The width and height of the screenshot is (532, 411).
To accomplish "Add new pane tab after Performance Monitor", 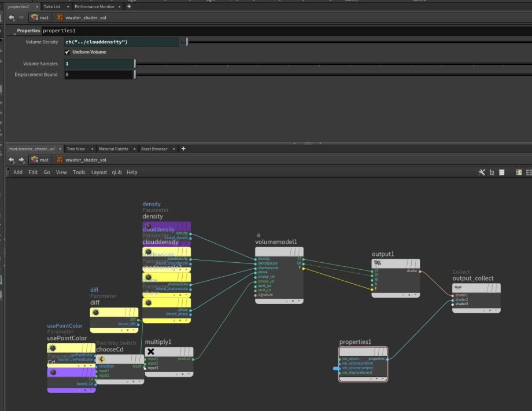I will point(129,6).
